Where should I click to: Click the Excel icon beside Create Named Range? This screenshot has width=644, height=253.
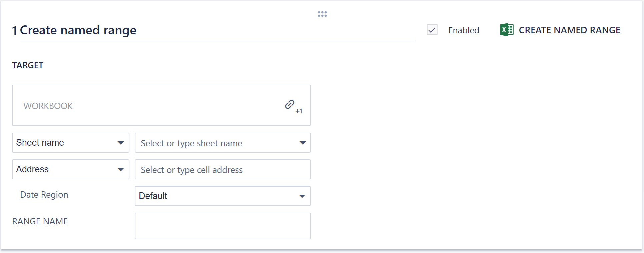click(507, 30)
